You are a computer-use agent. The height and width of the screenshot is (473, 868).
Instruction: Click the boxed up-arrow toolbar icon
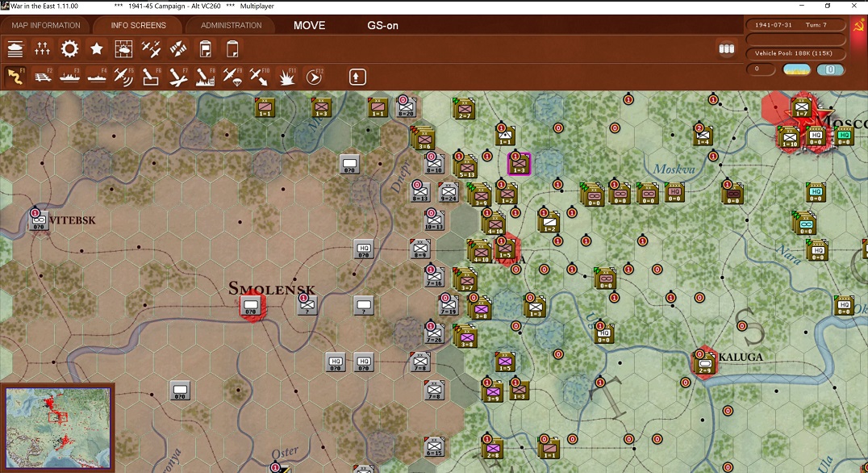[357, 77]
